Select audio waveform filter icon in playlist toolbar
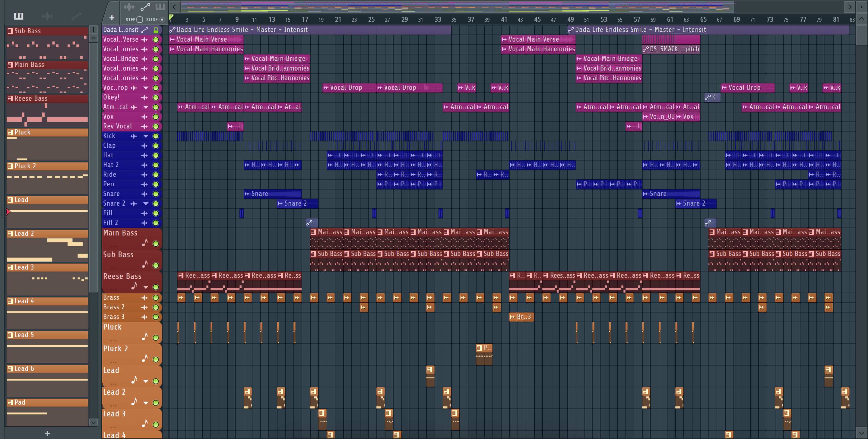This screenshot has height=439, width=868. 129,7
